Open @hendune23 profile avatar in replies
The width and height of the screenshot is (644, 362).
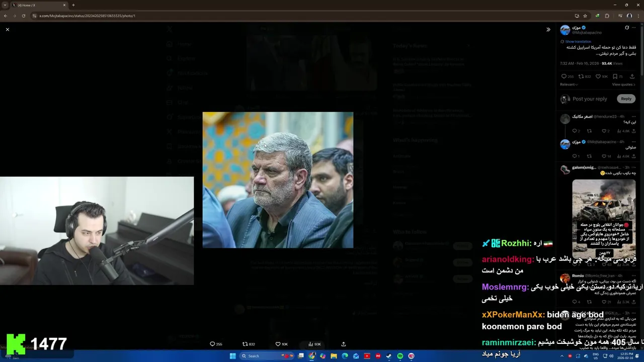point(565,119)
